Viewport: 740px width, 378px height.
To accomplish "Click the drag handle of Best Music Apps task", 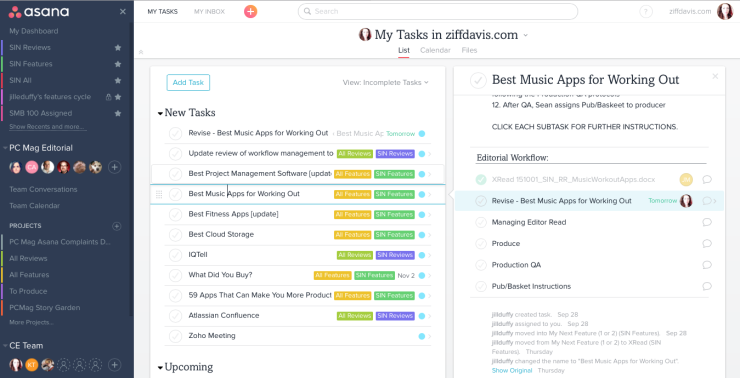I will point(159,194).
